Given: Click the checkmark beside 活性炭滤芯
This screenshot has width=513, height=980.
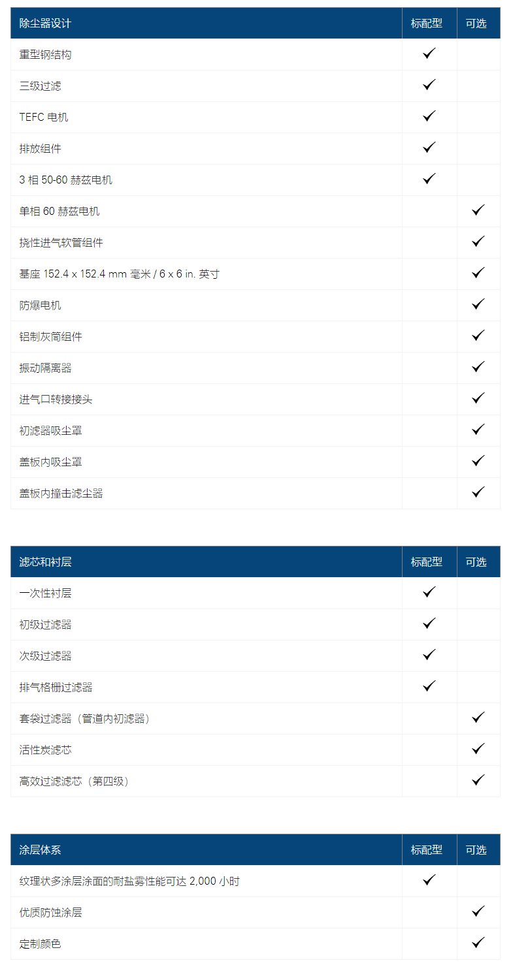Looking at the screenshot, I should 478,749.
